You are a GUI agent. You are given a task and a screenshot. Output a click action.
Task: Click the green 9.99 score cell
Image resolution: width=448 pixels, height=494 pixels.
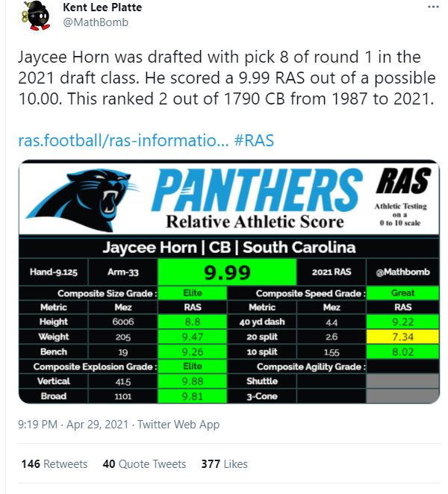coord(227,272)
